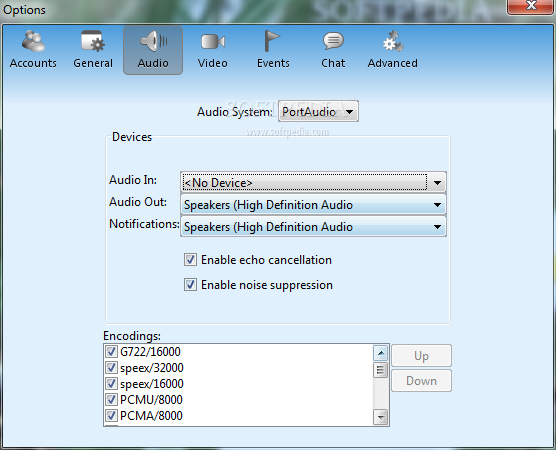Viewport: 556px width, 450px height.
Task: Switch to the Advanced tab label
Action: (393, 63)
